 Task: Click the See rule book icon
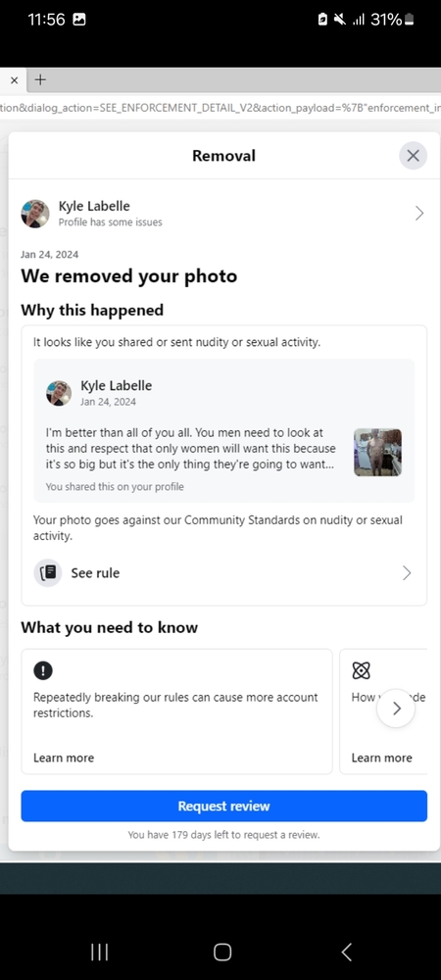click(x=47, y=572)
